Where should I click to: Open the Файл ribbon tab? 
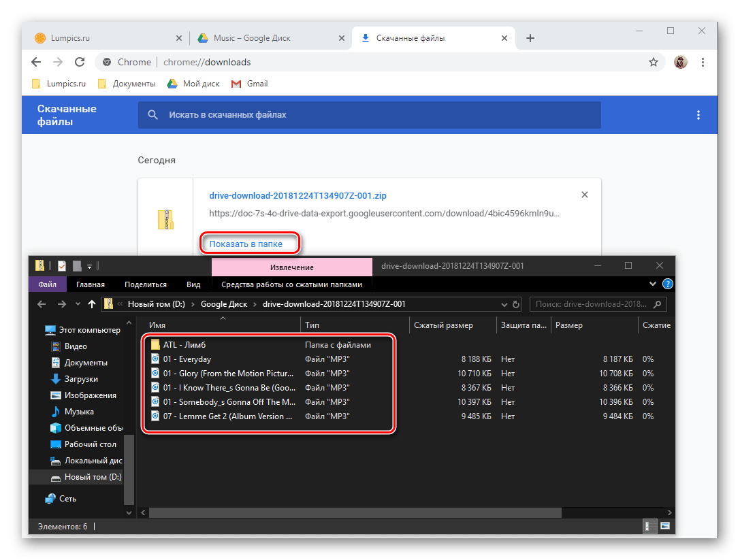click(47, 284)
